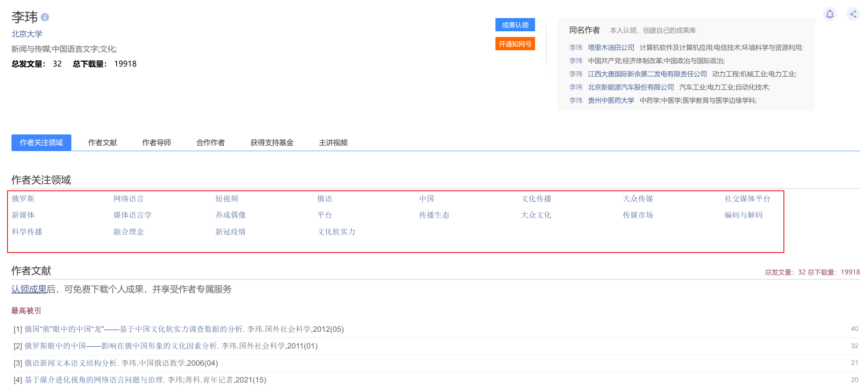The height and width of the screenshot is (386, 868).
Task: Click the 新闻与传媒;中国语言文字;文化 subject line
Action: 64,49
